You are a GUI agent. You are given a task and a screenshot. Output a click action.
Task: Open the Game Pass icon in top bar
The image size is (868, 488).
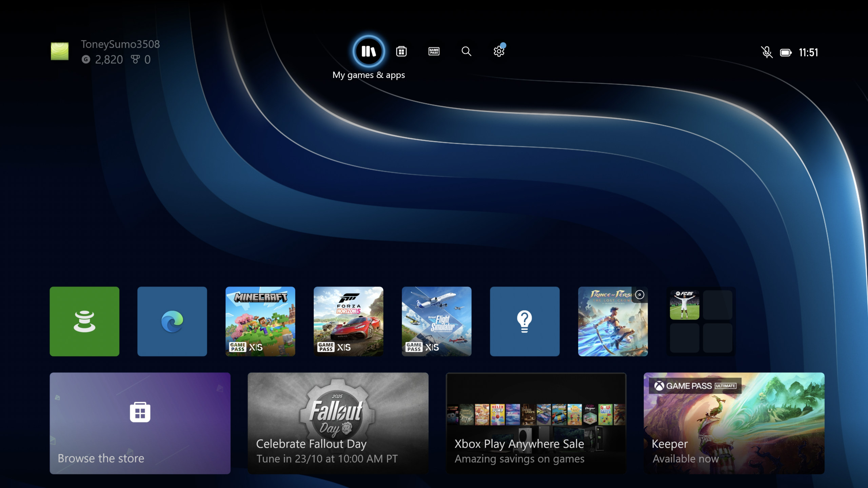coord(434,52)
